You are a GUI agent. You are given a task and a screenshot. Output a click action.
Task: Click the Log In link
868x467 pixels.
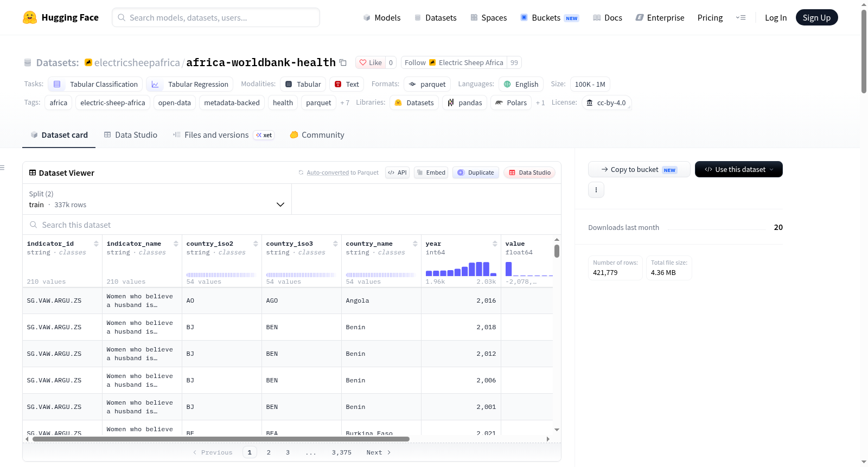[776, 17]
